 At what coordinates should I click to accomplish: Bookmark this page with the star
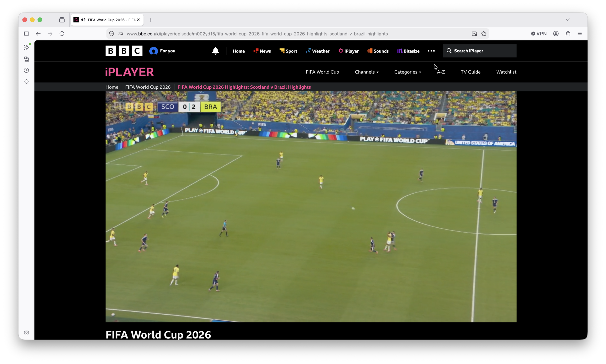(484, 34)
